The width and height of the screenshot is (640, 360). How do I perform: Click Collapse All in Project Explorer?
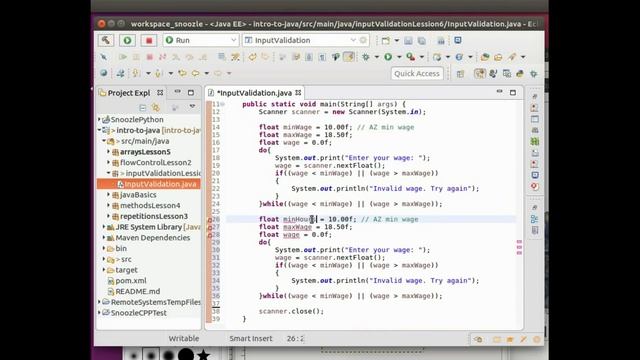(x=142, y=107)
